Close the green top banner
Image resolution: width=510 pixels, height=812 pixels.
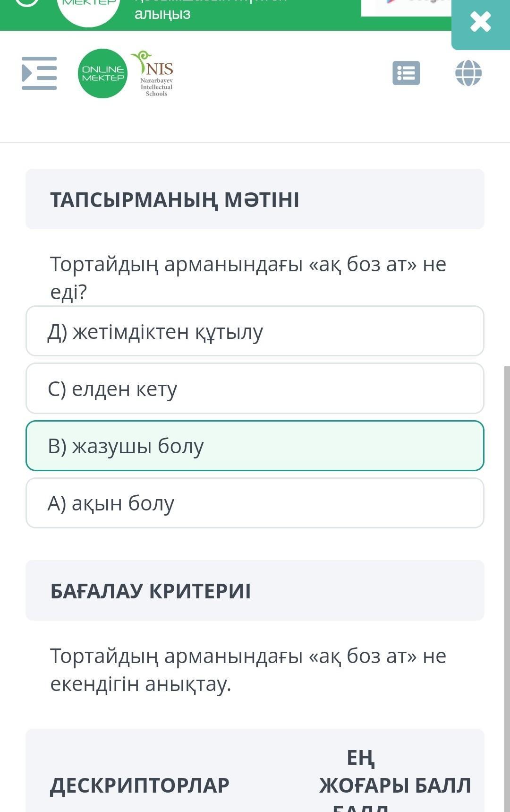(x=480, y=22)
